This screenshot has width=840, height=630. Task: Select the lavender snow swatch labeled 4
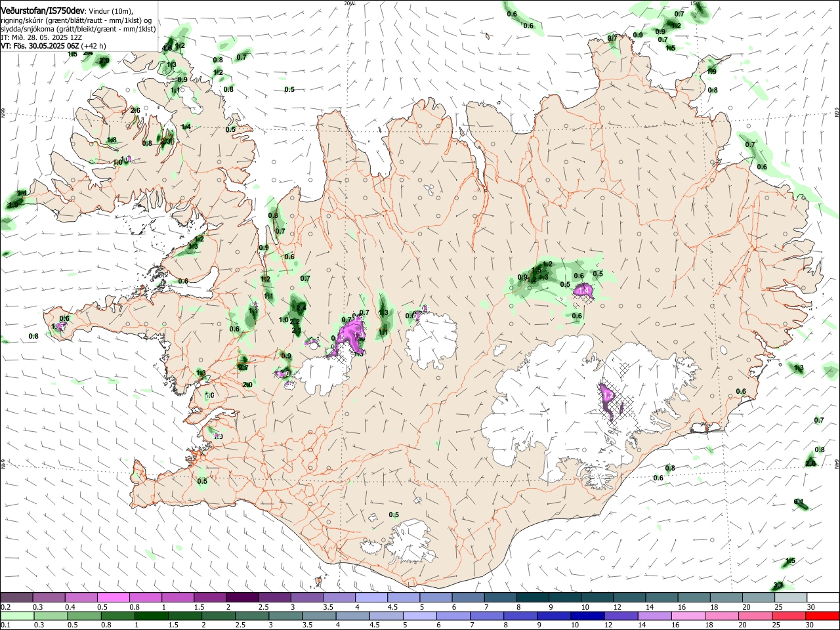(371, 597)
